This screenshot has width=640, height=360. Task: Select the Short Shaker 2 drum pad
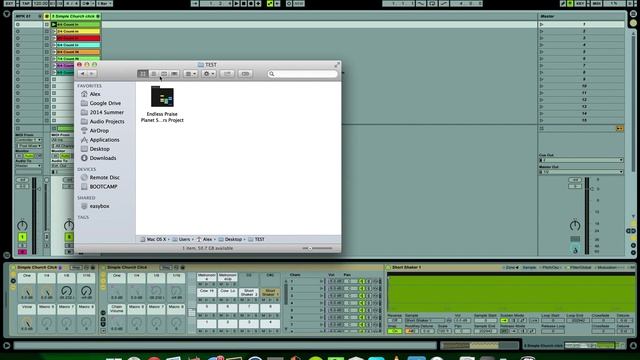tap(249, 292)
